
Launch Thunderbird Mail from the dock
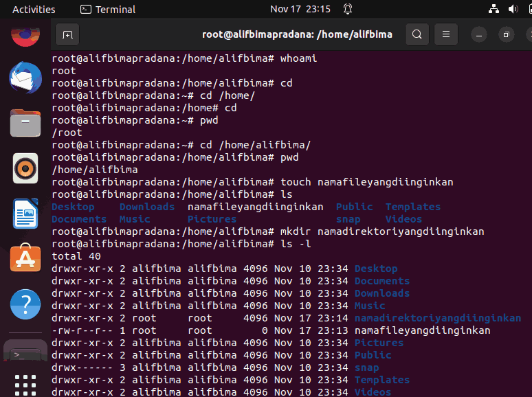[x=25, y=78]
